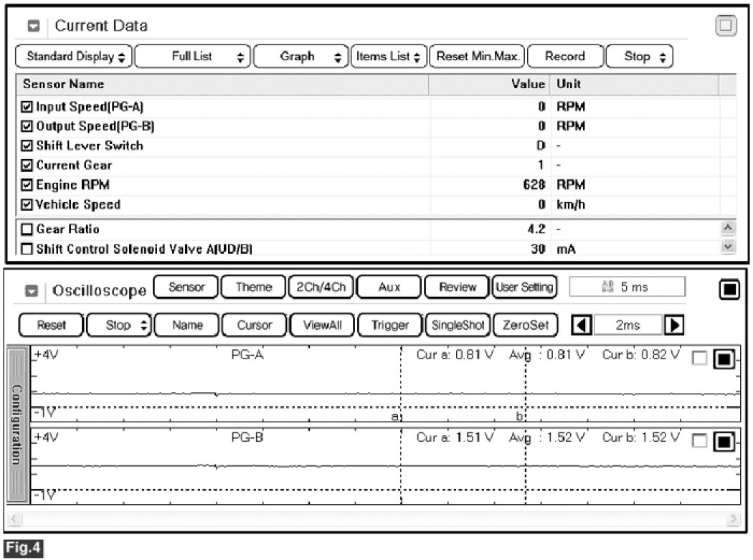Collapse the Current Data panel arrow icon

(33, 27)
